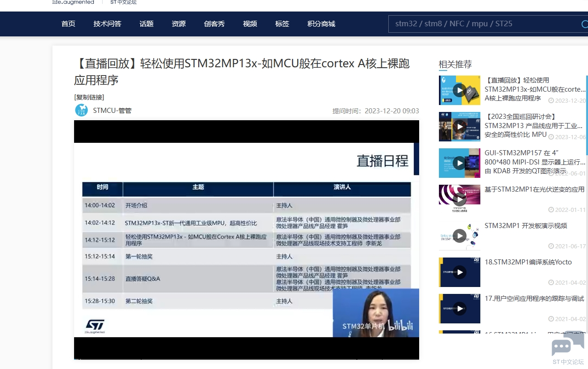
Task: Open the 积分商城 nav item
Action: pyautogui.click(x=321, y=24)
